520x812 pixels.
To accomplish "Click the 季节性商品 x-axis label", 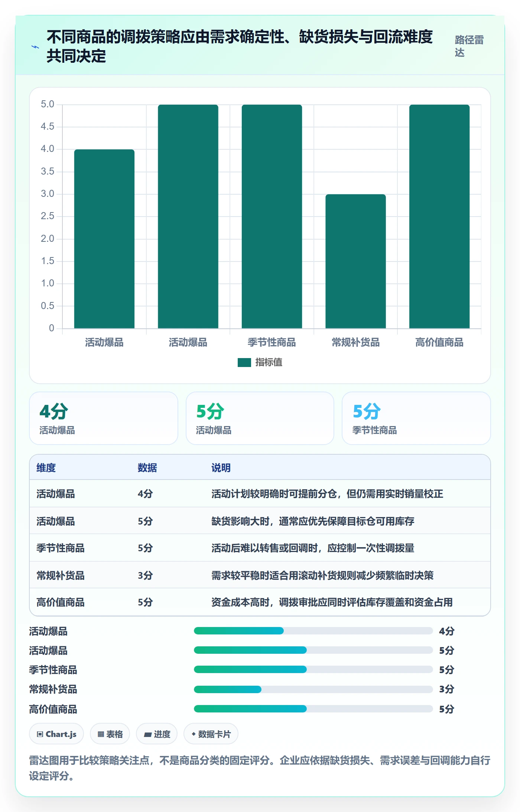I will [x=272, y=342].
